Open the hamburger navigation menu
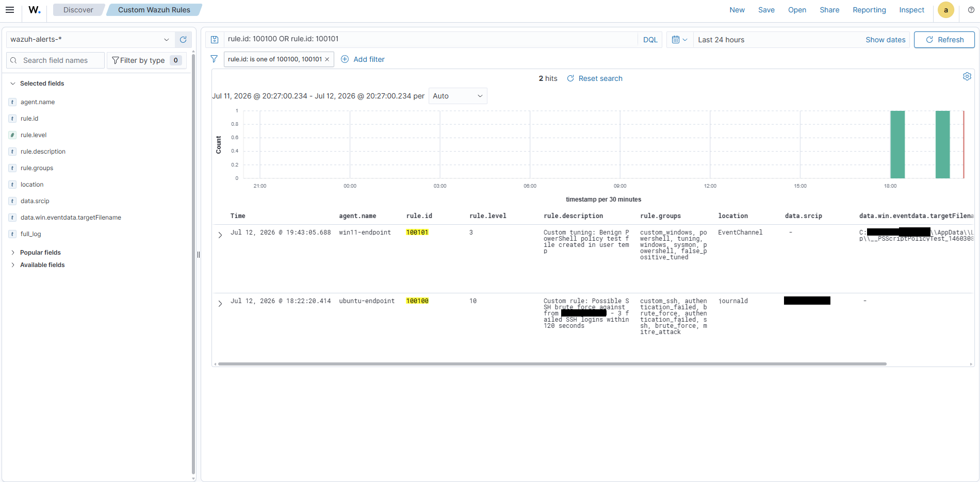The image size is (980, 482). 10,10
